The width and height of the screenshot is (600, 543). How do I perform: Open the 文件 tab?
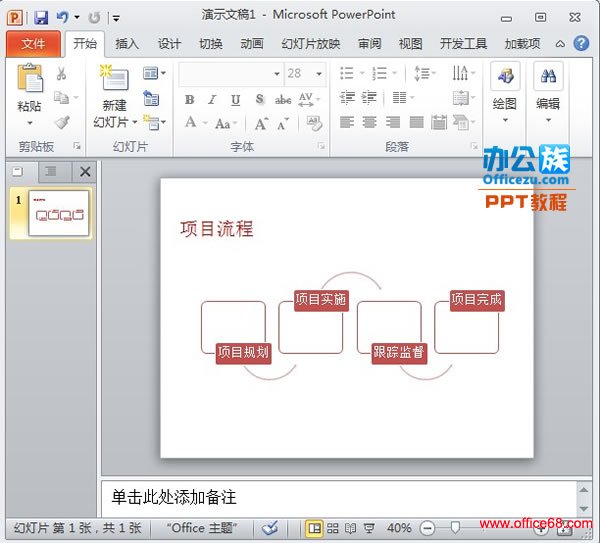(33, 44)
